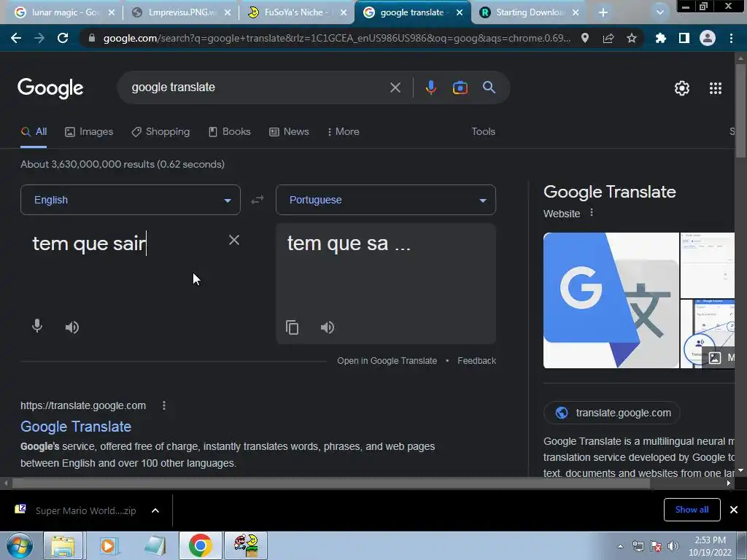Listen to the Portuguese translation
The image size is (747, 560).
(x=328, y=327)
